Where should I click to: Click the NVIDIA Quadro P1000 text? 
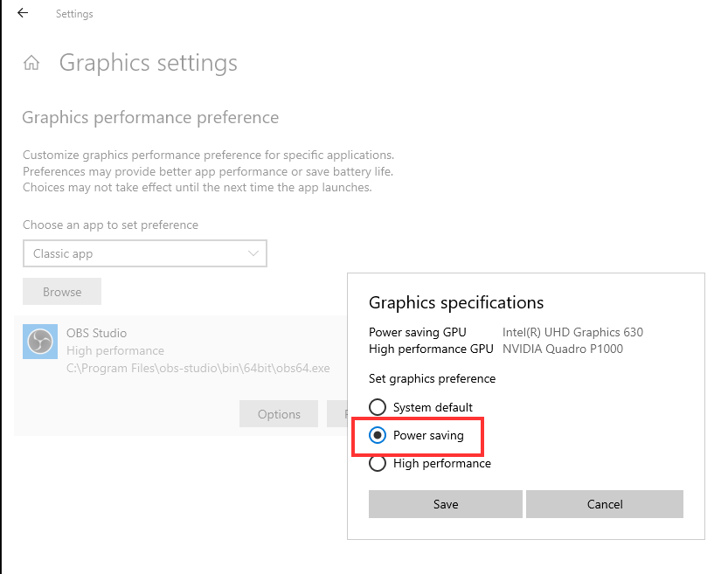click(561, 349)
